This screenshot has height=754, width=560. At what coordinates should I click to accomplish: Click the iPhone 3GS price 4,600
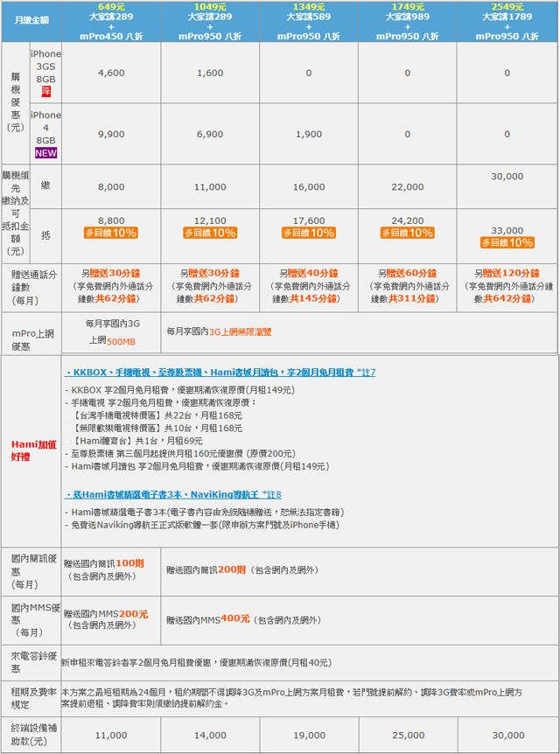111,73
